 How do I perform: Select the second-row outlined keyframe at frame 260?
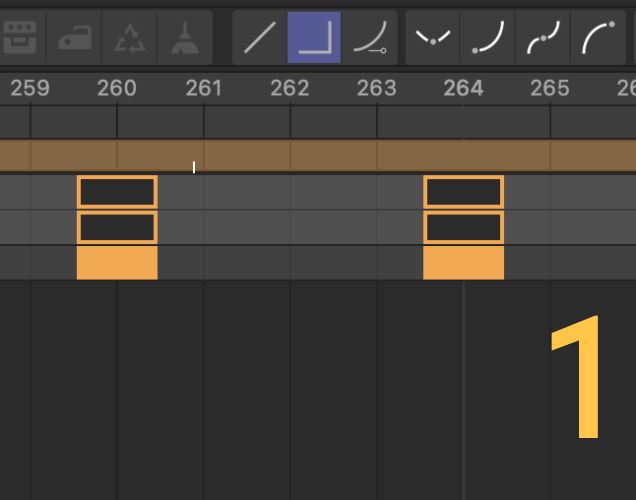[x=117, y=227]
